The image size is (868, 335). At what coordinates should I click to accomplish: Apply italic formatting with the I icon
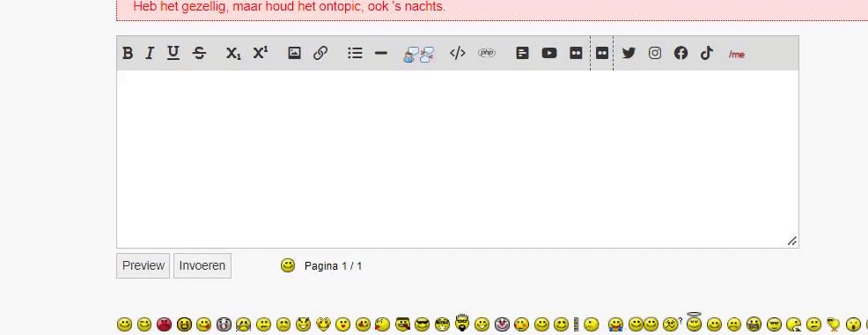pyautogui.click(x=149, y=53)
